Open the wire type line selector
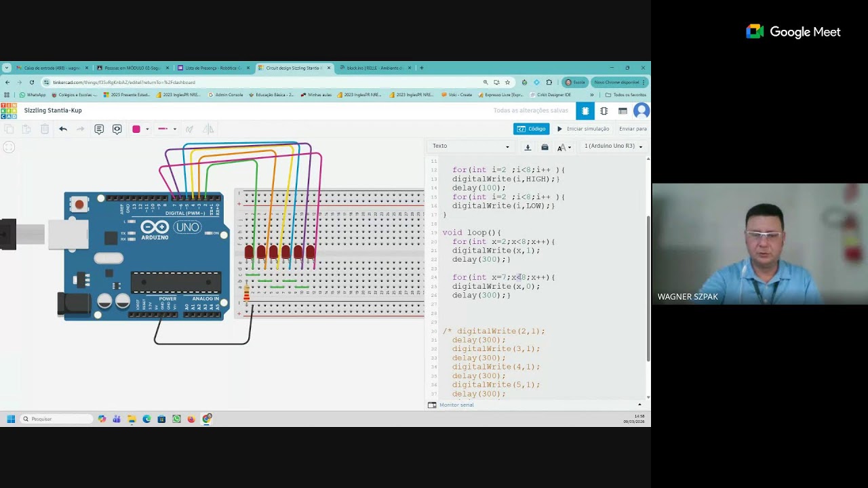The height and width of the screenshot is (488, 868). coord(166,129)
